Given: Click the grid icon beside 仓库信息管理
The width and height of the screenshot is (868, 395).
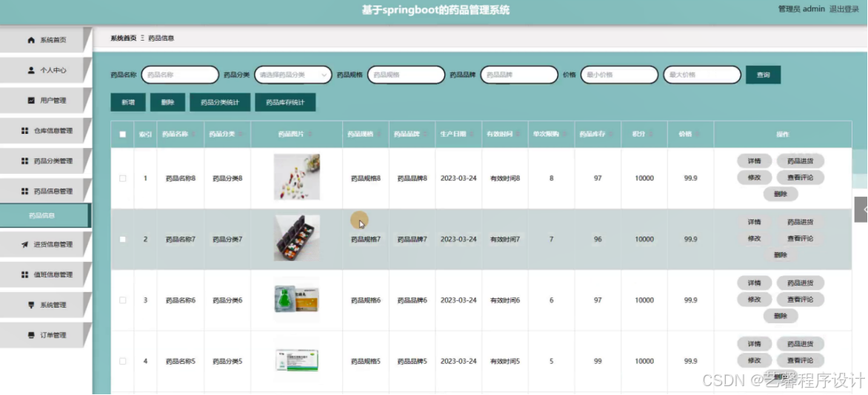Looking at the screenshot, I should pyautogui.click(x=24, y=131).
